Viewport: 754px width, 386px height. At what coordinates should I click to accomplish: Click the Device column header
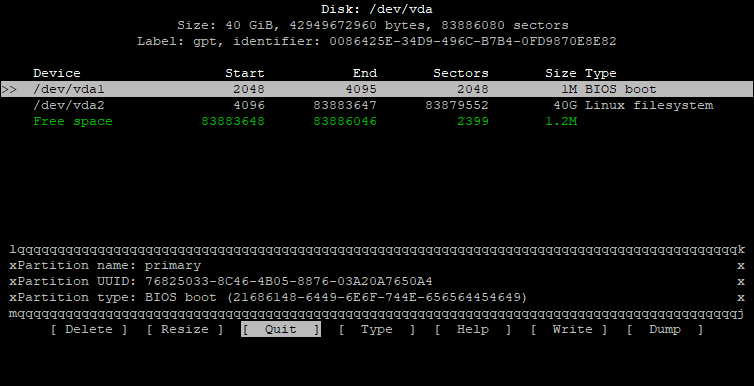[57, 73]
